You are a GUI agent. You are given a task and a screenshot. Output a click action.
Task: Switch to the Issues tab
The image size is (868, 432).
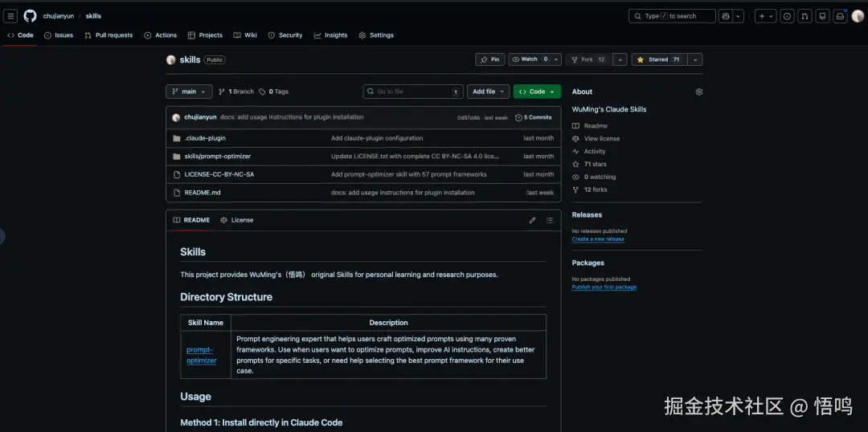click(x=58, y=35)
